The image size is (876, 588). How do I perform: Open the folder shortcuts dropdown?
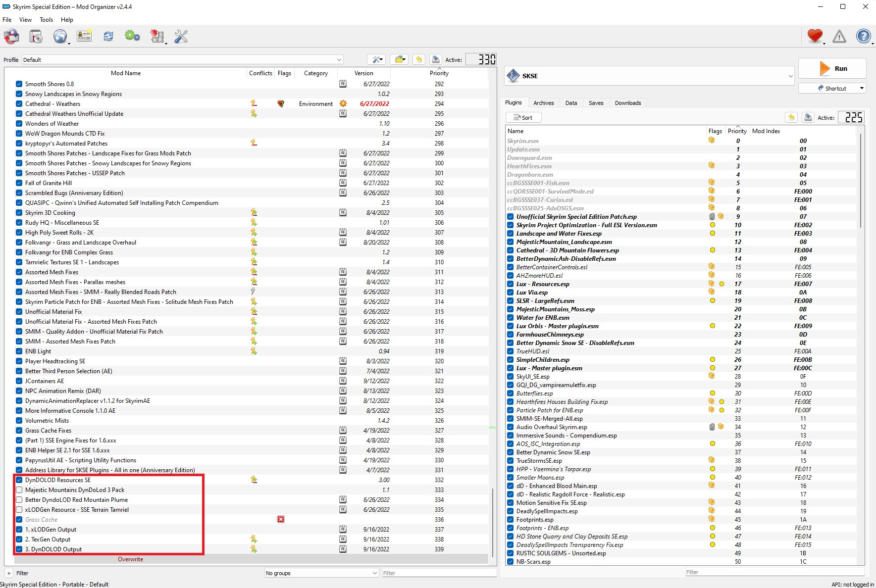399,59
